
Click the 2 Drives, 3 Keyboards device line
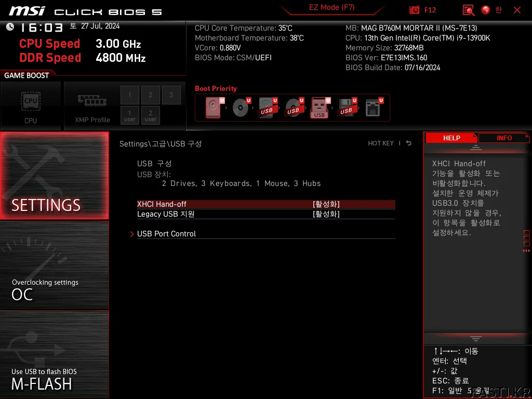(x=241, y=183)
